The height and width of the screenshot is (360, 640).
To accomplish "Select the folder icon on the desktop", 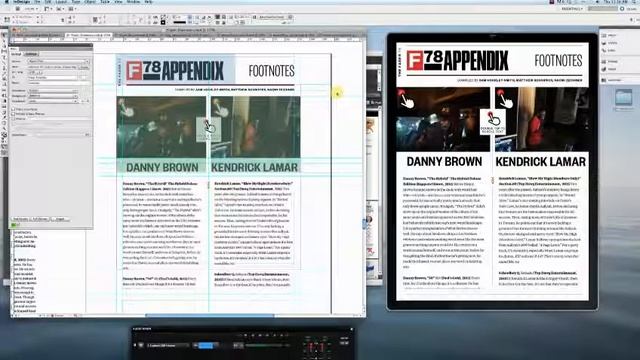I will (x=624, y=98).
